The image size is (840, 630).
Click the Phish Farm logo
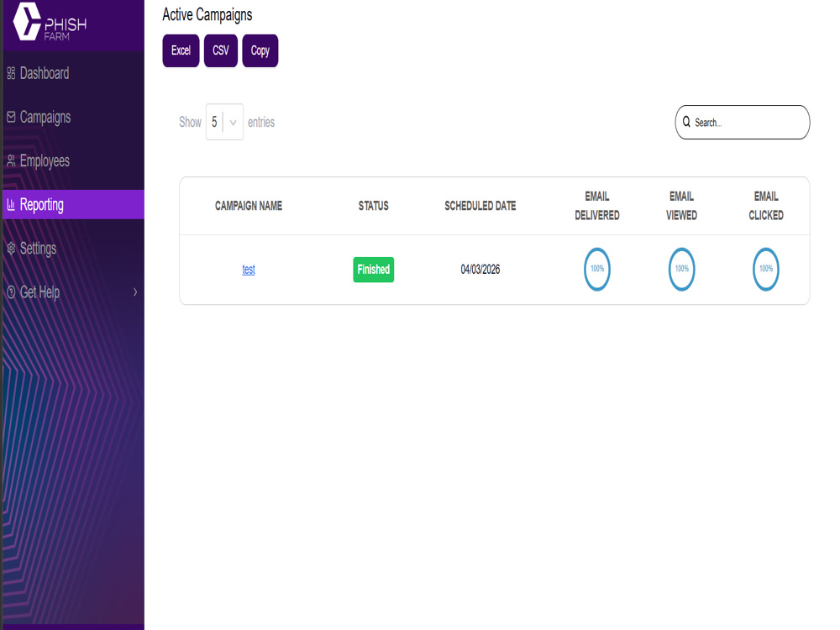(50, 22)
